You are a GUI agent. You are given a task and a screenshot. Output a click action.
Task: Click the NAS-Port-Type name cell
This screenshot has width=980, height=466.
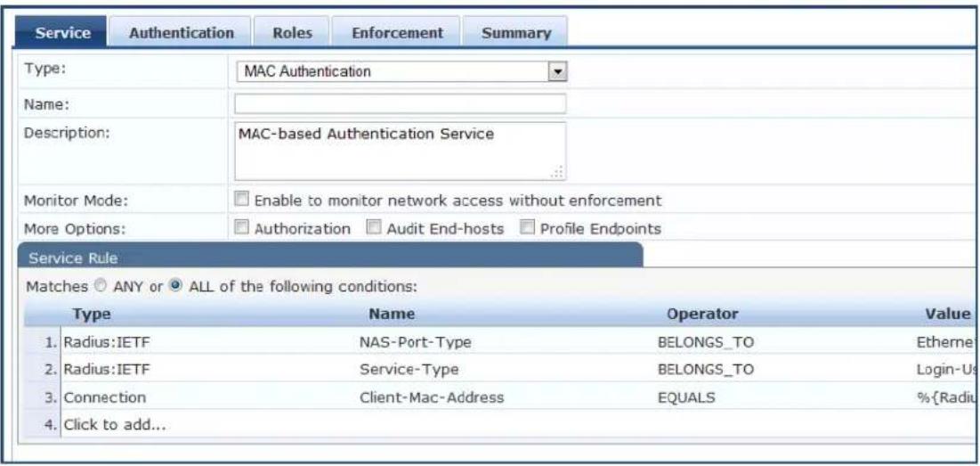pyautogui.click(x=415, y=342)
